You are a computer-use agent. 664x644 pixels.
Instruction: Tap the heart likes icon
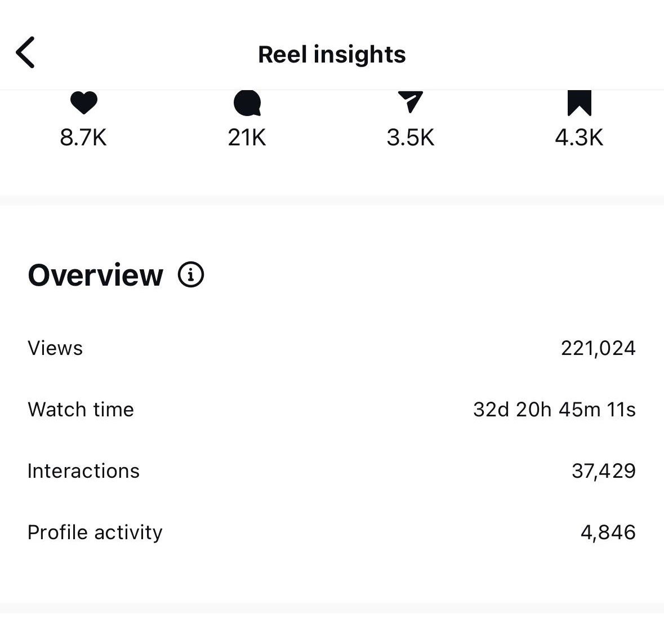coord(83,103)
